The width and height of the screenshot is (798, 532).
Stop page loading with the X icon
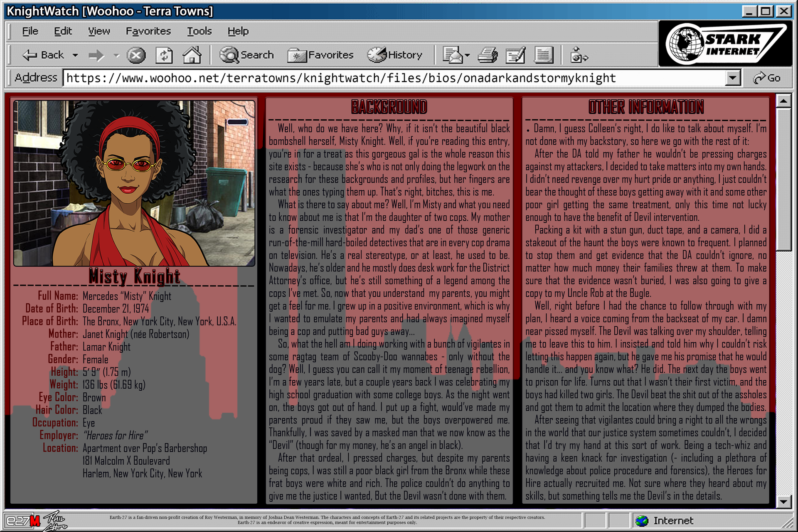point(136,55)
